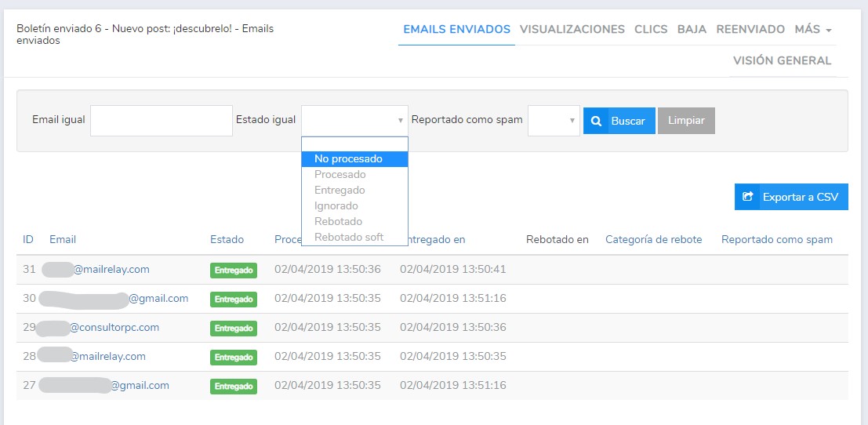Click the Entregado badge in row 28

[234, 357]
